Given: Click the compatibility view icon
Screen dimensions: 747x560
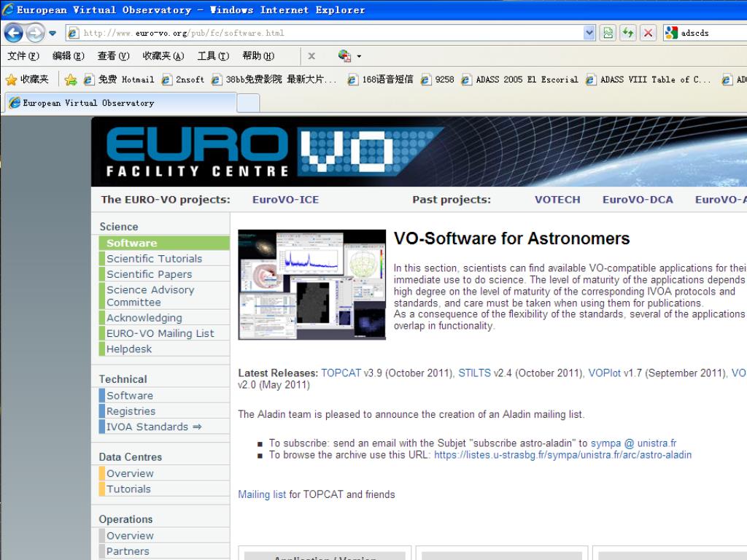Looking at the screenshot, I should pos(608,33).
